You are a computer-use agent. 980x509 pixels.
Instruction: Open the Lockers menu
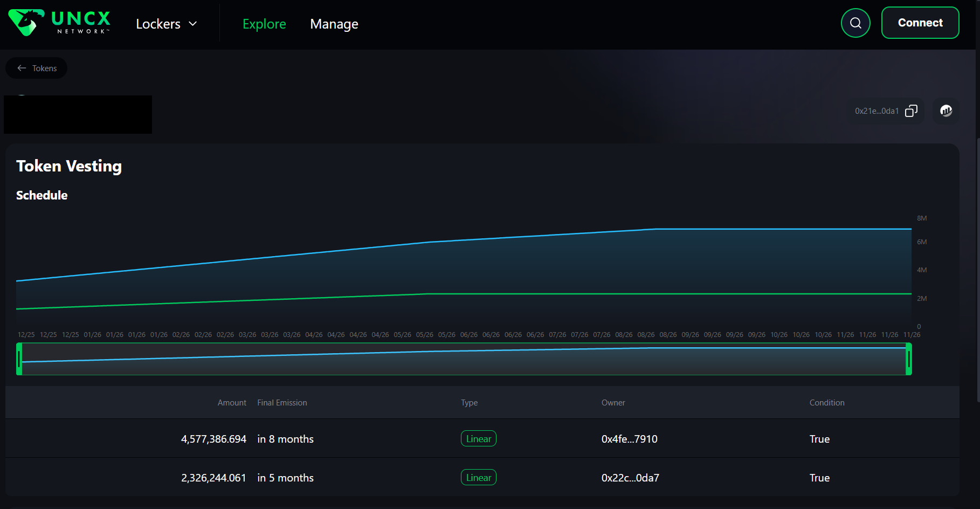tap(158, 24)
